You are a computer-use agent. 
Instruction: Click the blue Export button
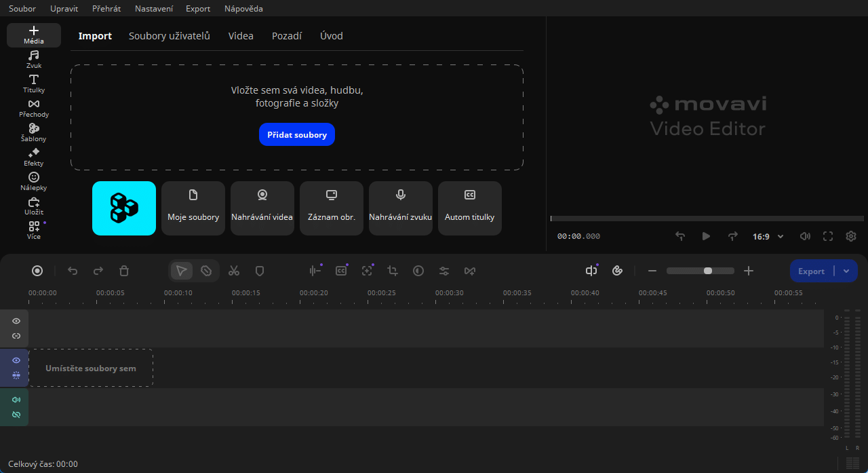coord(811,271)
